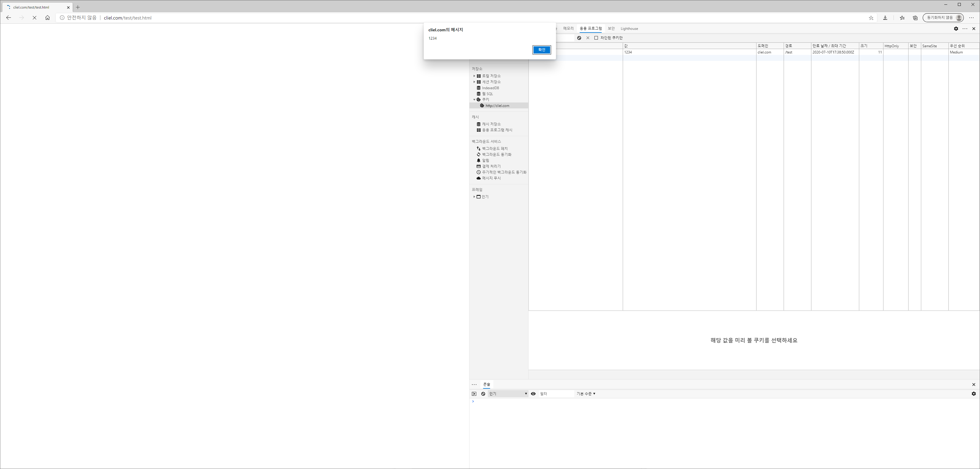Expand the 로컬 저장소 tree item
Viewport: 980px width, 469px height.
pos(474,76)
